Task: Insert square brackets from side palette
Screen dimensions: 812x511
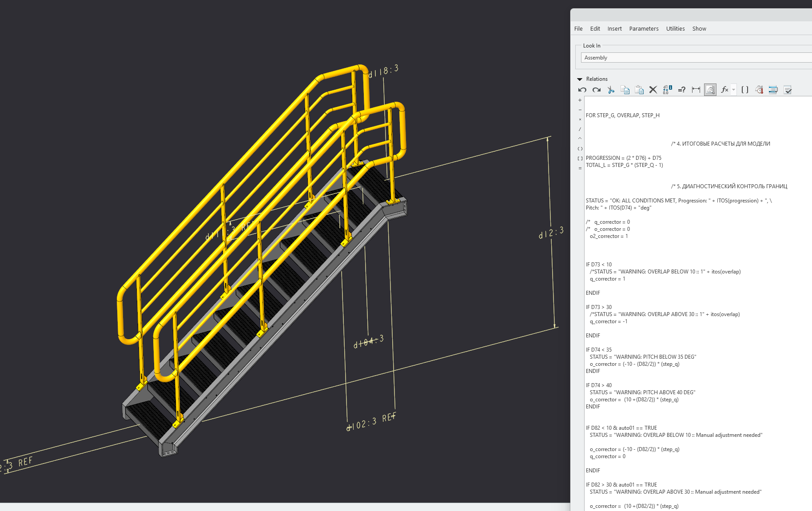Action: [x=580, y=158]
